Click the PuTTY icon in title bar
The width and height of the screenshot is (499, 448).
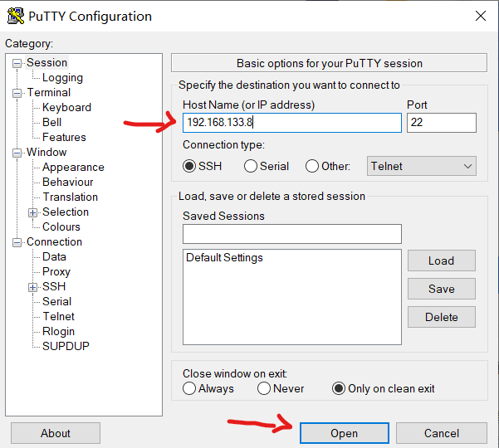[x=16, y=16]
